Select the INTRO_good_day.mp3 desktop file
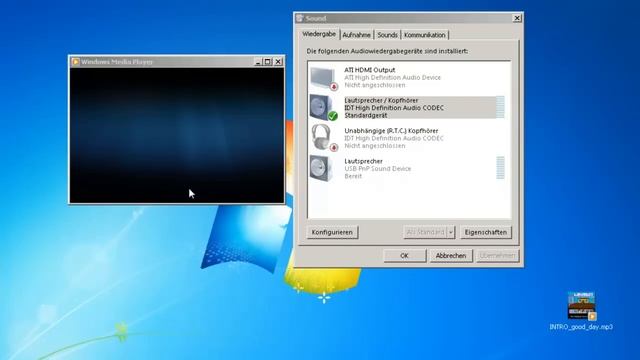Screen dimensions: 640x360 tap(581, 311)
